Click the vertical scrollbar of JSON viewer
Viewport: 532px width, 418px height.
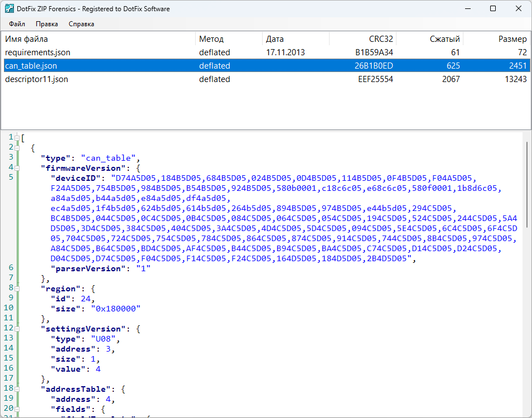(x=527, y=185)
